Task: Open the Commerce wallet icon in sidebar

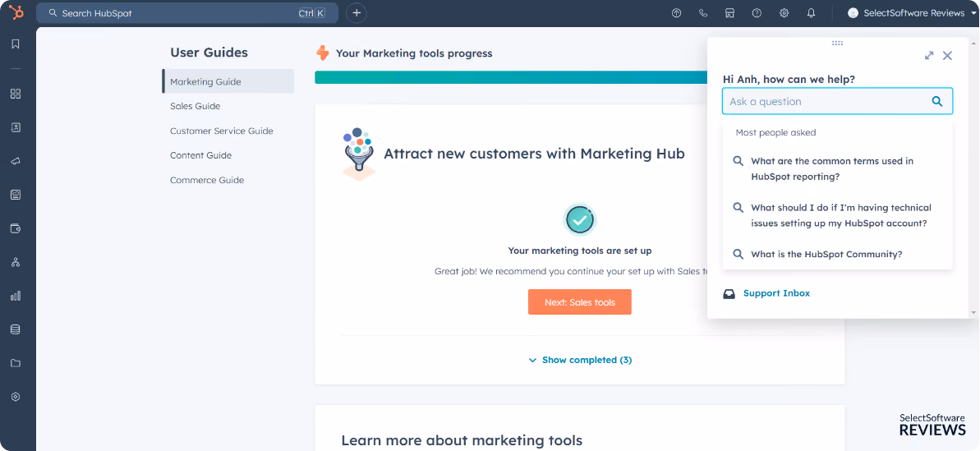Action: [16, 228]
